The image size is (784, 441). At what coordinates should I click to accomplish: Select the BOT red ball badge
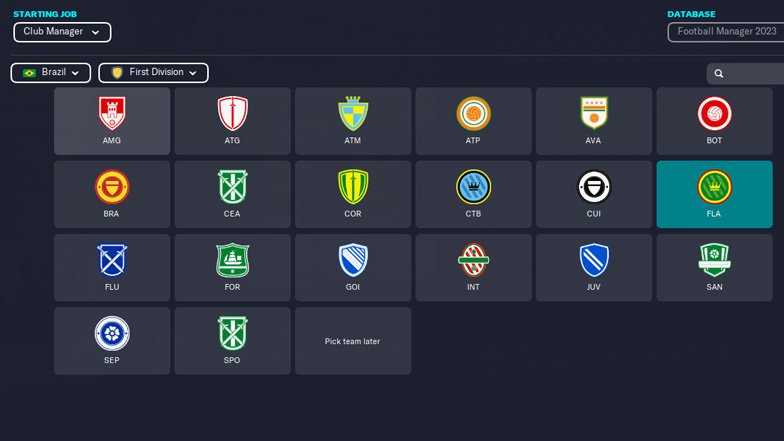tap(714, 114)
